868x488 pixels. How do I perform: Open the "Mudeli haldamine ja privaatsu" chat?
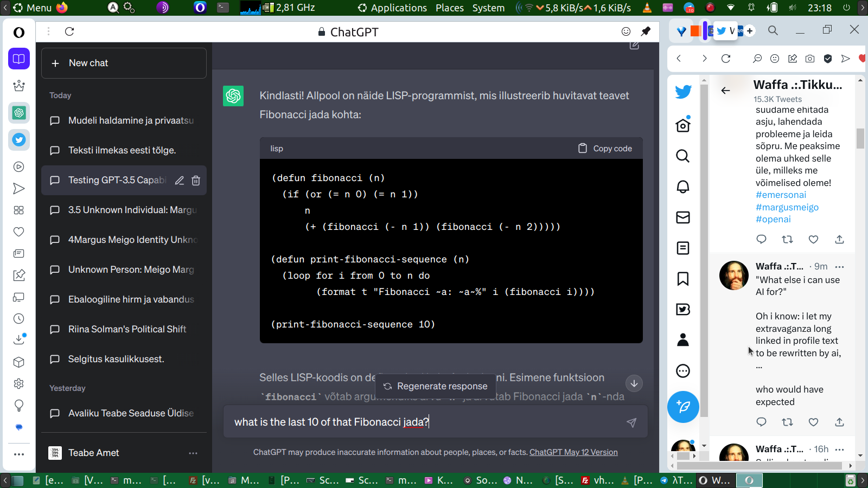tap(124, 120)
